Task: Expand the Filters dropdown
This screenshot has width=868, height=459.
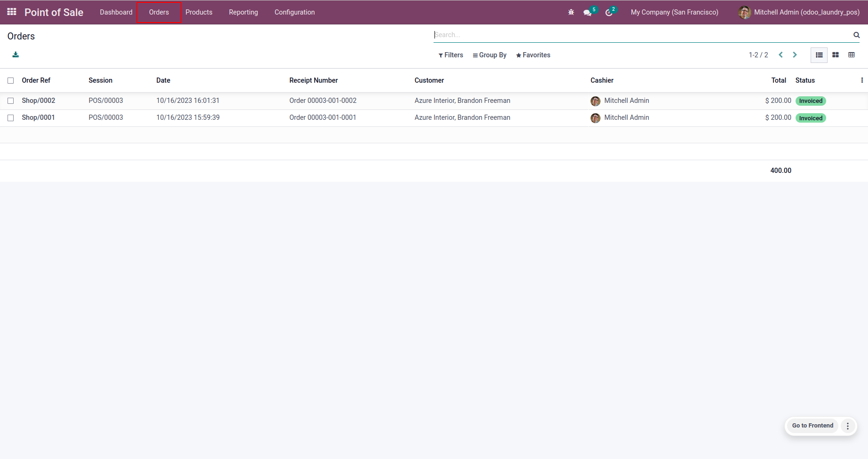Action: 450,55
